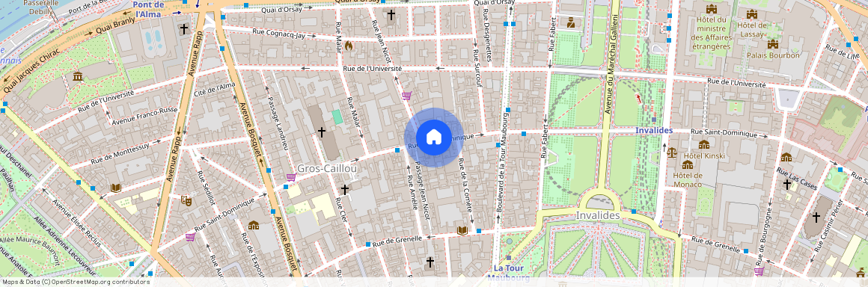Viewport: 868px width, 287px height.
Task: Click the Hôtel de Monaco label
Action: coord(688,179)
